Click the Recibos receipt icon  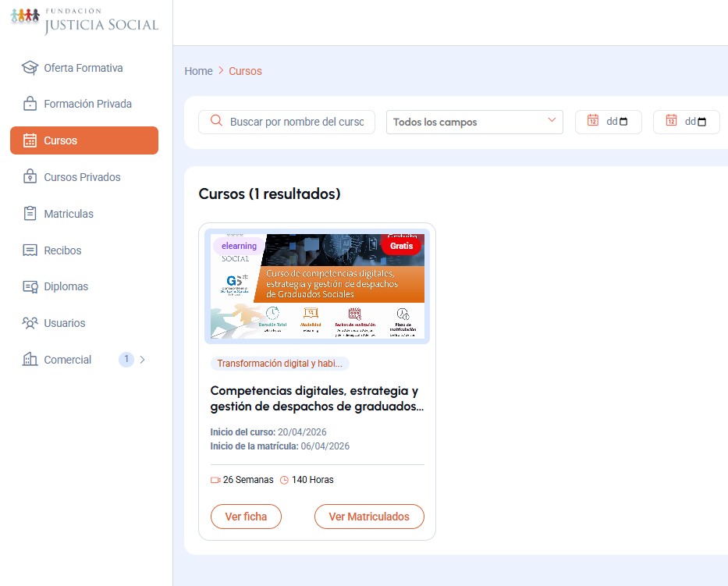(30, 250)
